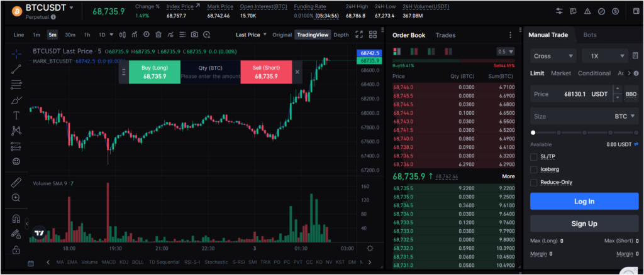Show both buy and sell order book view
644x275 pixels.
(x=397, y=51)
